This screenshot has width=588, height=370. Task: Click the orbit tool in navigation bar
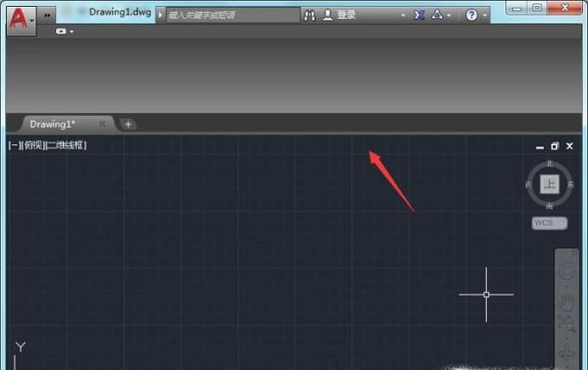[x=566, y=350]
